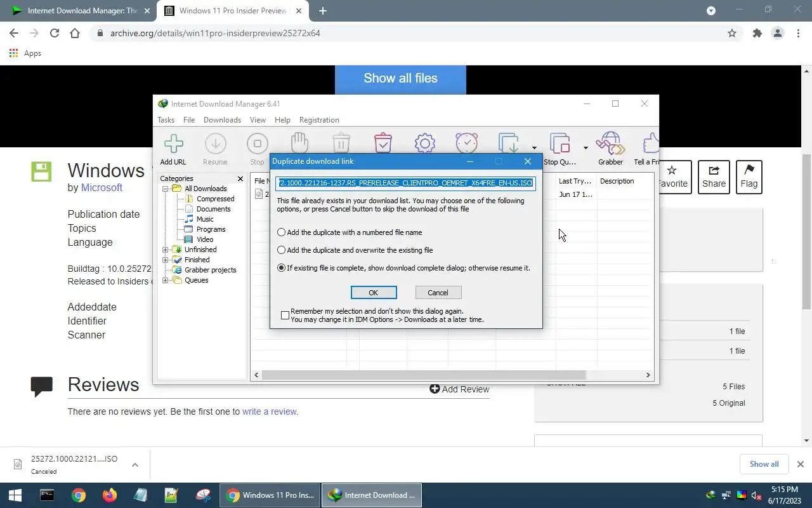The height and width of the screenshot is (508, 812).
Task: Expand the Finished tree node
Action: tap(166, 260)
